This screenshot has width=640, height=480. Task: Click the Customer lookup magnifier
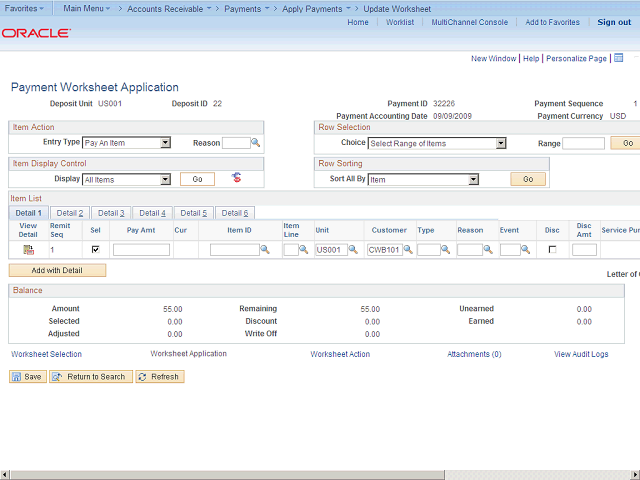pyautogui.click(x=409, y=250)
